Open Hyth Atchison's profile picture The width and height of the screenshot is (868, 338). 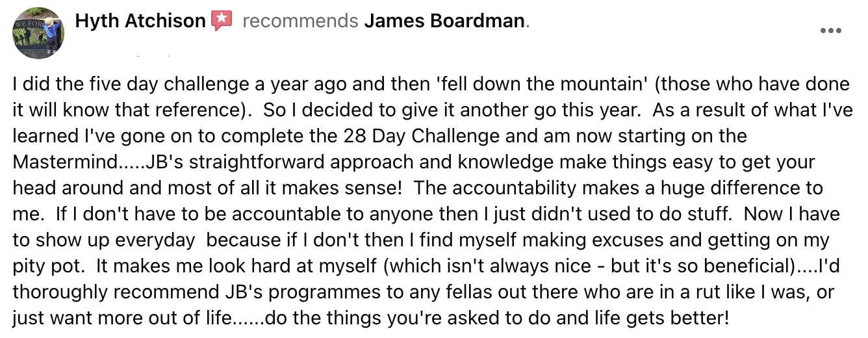coord(38,32)
